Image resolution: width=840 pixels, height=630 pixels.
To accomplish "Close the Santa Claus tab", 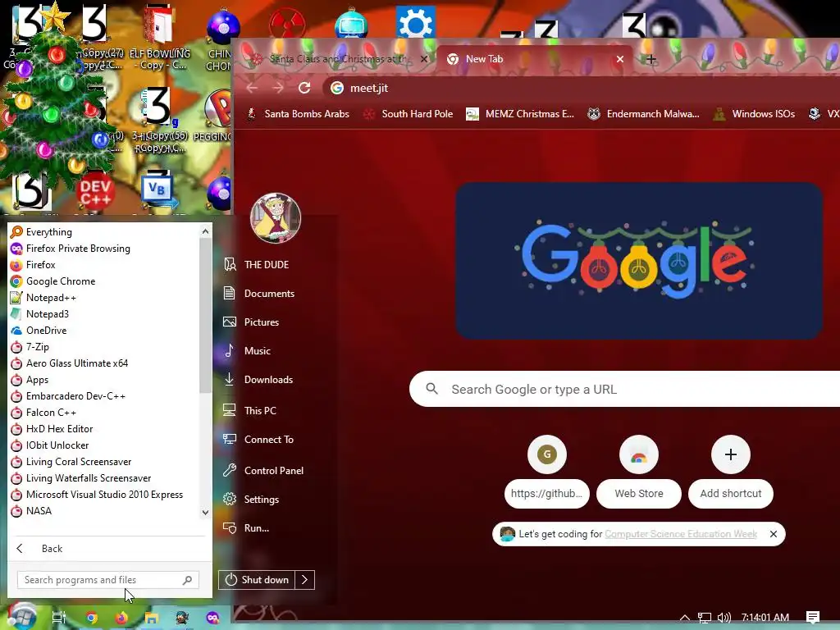I will coord(424,59).
